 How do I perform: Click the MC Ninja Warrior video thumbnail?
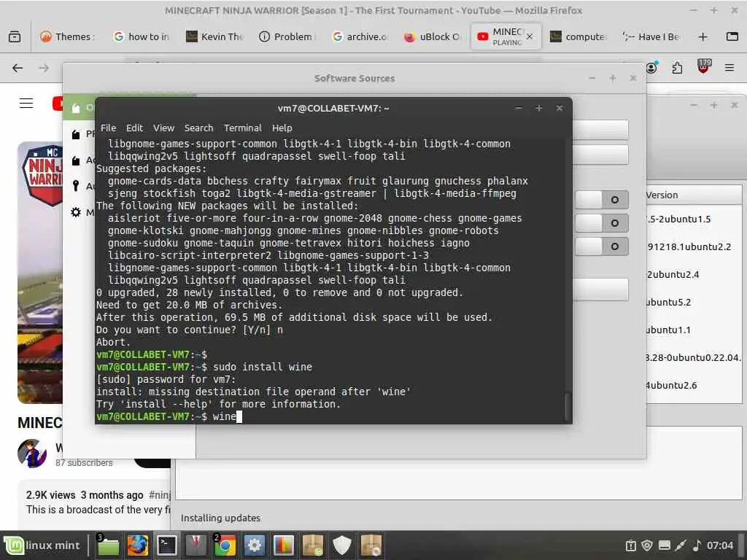(x=40, y=273)
